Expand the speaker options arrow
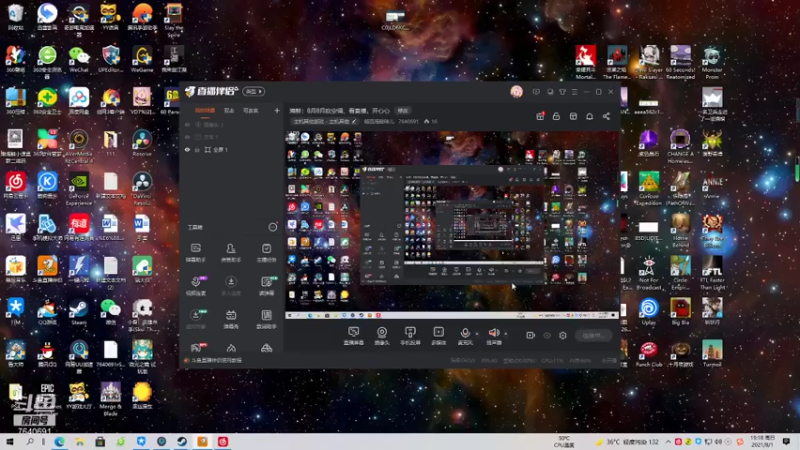The height and width of the screenshot is (450, 800). pos(506,334)
